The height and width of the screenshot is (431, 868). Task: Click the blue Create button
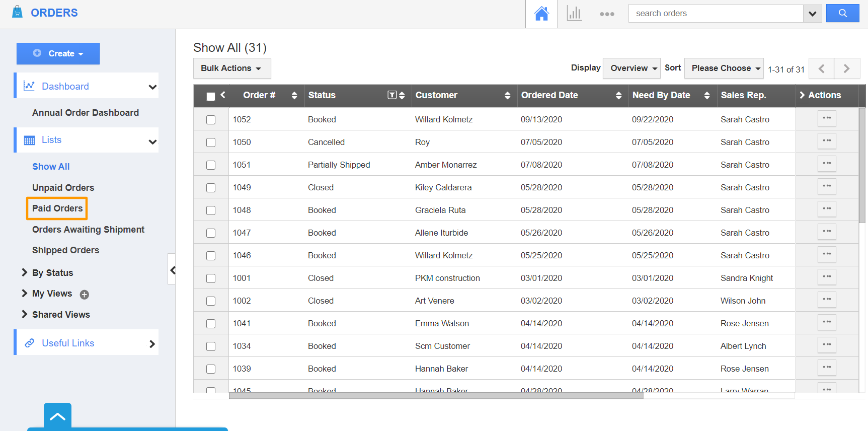58,54
